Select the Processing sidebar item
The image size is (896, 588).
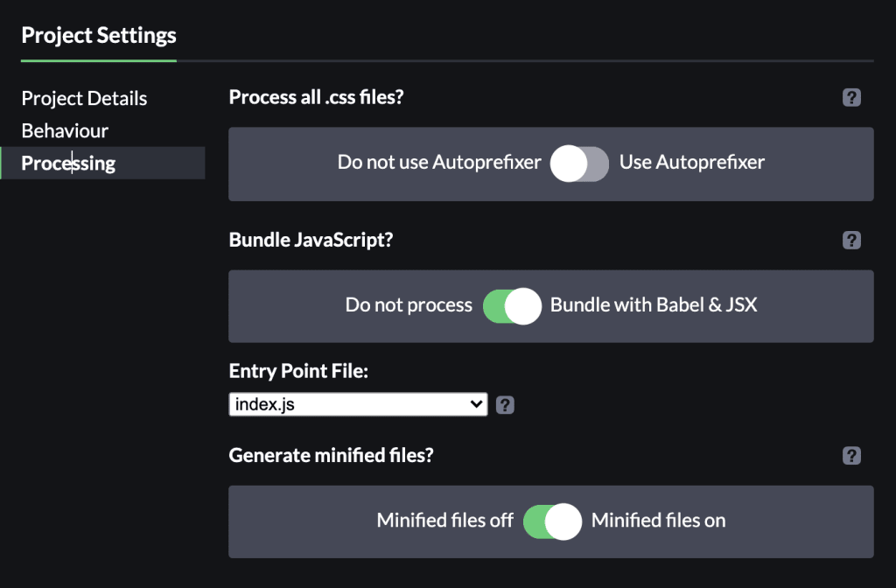68,163
